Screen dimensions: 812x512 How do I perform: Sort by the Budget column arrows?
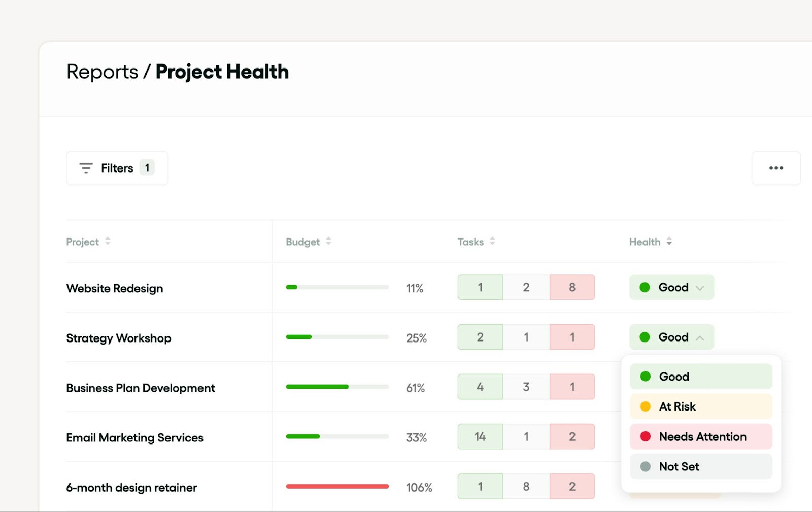pyautogui.click(x=328, y=242)
